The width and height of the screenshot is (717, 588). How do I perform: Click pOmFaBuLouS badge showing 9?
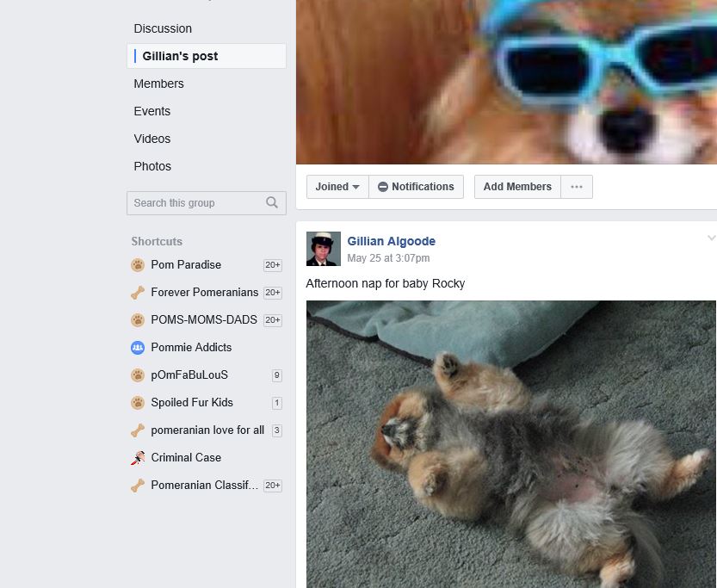(276, 375)
